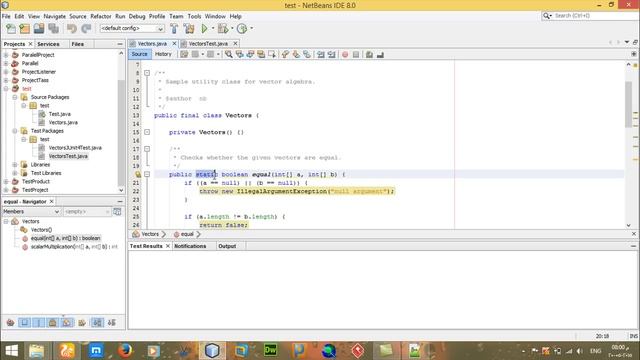The height and width of the screenshot is (360, 640).
Task: Toggle Show Fields in Navigator
Action: [x=24, y=322]
